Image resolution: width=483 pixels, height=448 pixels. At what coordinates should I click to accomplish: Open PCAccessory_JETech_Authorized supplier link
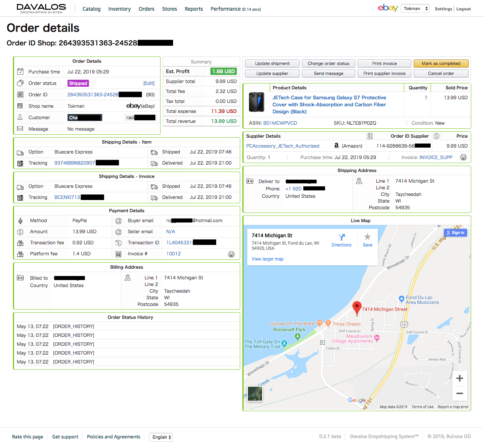[x=283, y=146]
